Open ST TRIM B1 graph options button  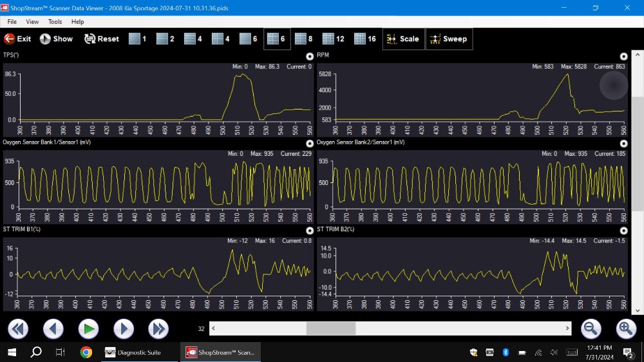pyautogui.click(x=310, y=231)
